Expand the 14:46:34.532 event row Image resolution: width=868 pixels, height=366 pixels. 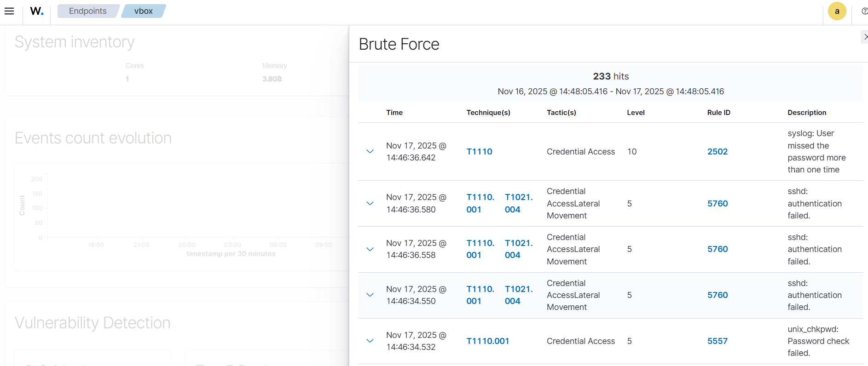point(370,341)
